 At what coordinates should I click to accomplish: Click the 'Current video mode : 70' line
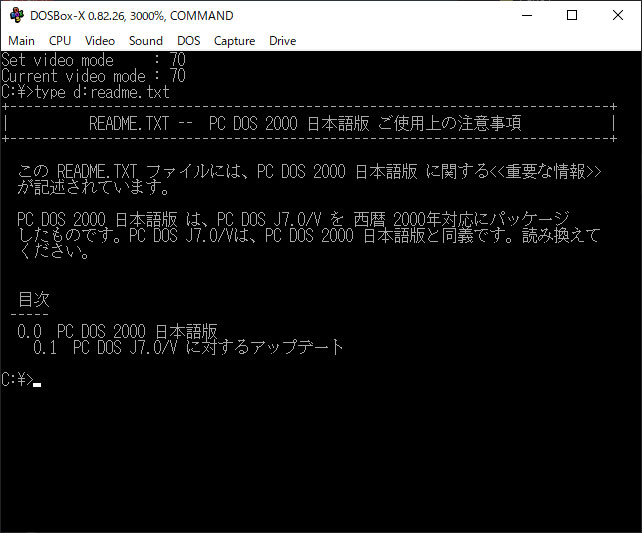click(x=94, y=76)
